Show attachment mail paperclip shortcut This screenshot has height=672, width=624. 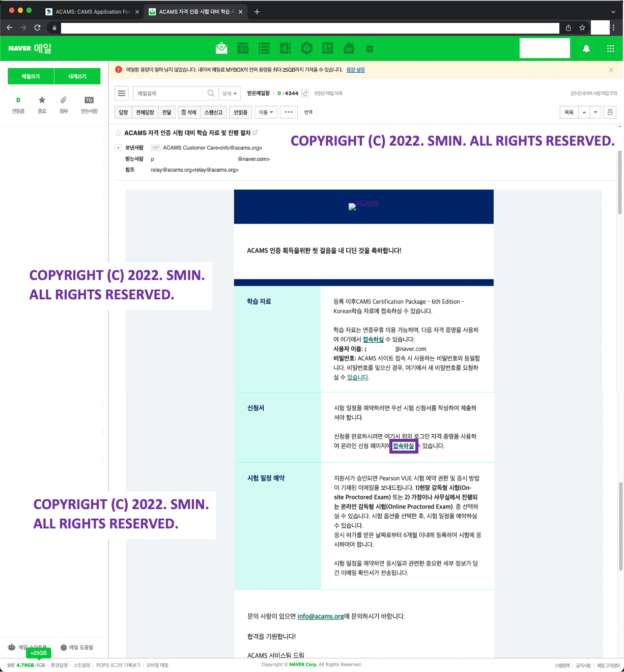[x=64, y=105]
